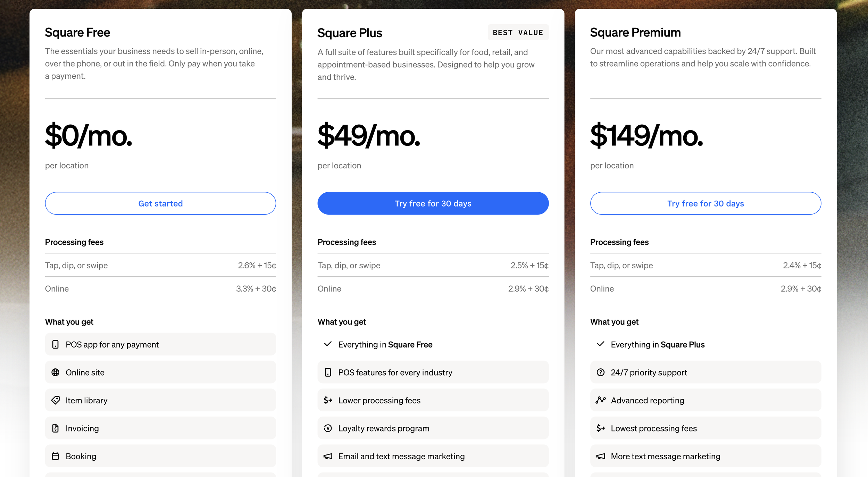Click the calendar icon beside Booking
Screen dimensions: 868x477
(55, 456)
